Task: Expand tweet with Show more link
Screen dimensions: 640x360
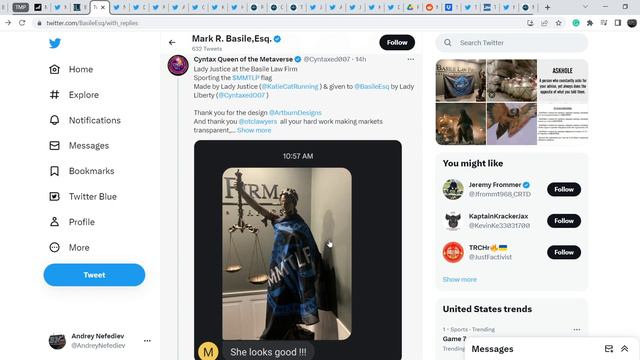Action: pos(254,130)
